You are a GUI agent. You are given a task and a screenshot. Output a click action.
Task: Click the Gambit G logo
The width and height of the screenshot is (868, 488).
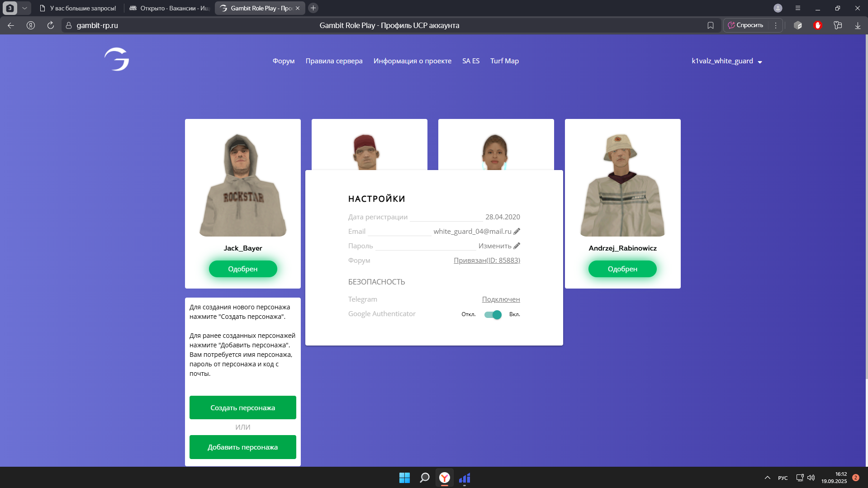click(x=117, y=59)
